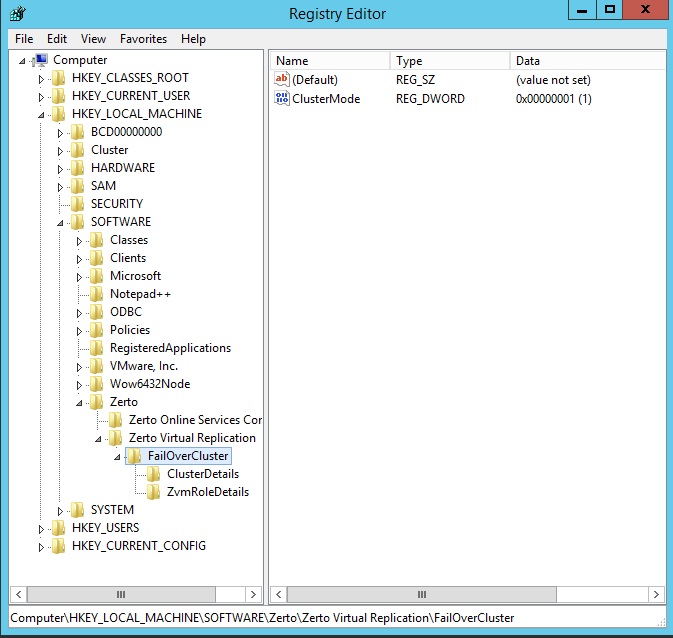Click the registry path in status bar

[x=262, y=618]
